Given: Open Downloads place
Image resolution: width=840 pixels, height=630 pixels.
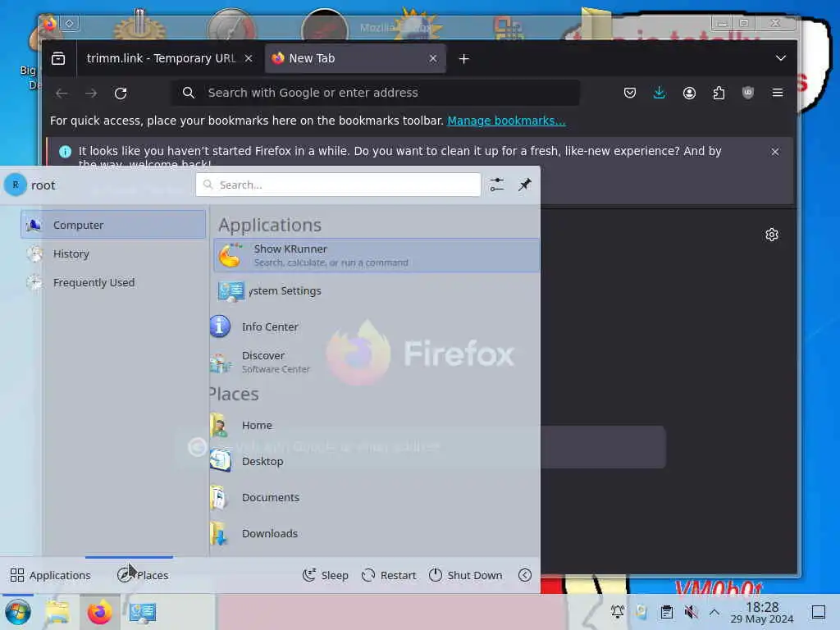Looking at the screenshot, I should (x=374, y=533).
